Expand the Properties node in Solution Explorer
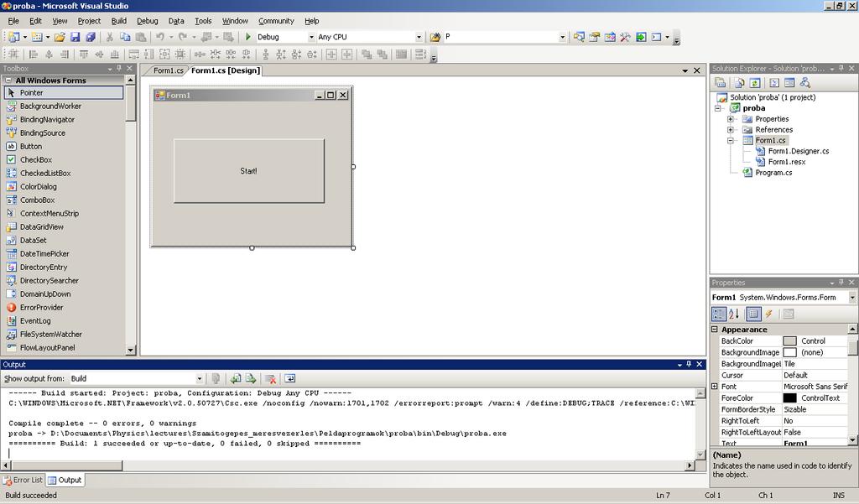The height and width of the screenshot is (504, 859). (x=731, y=119)
